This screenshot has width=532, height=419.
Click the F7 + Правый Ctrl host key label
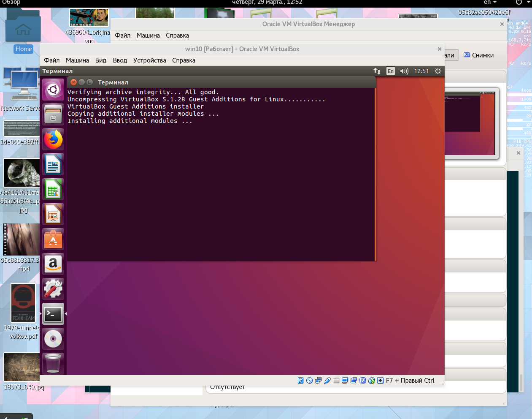tap(410, 381)
